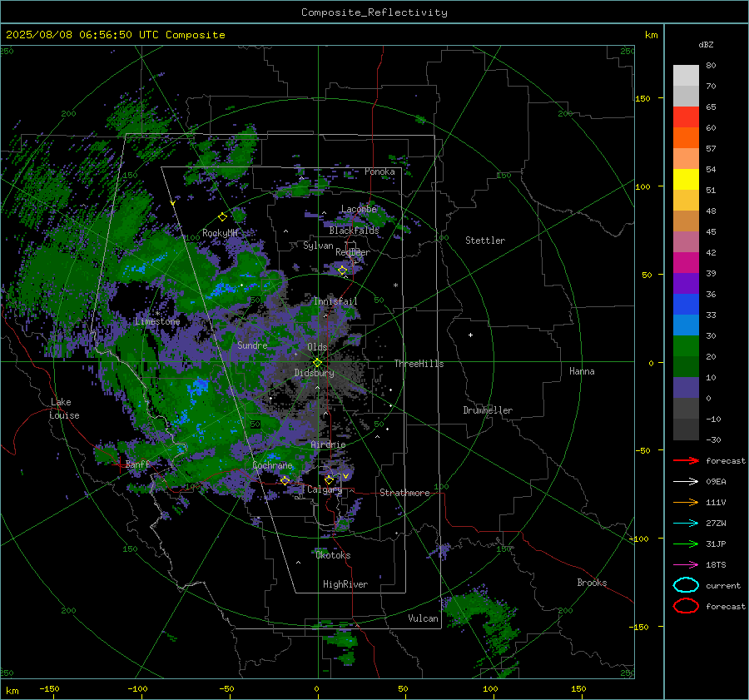
Task: Click the red forecast ellipse symbol
Action: [686, 606]
